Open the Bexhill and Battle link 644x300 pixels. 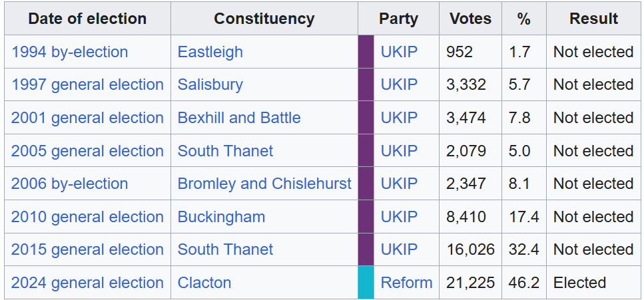click(x=238, y=118)
